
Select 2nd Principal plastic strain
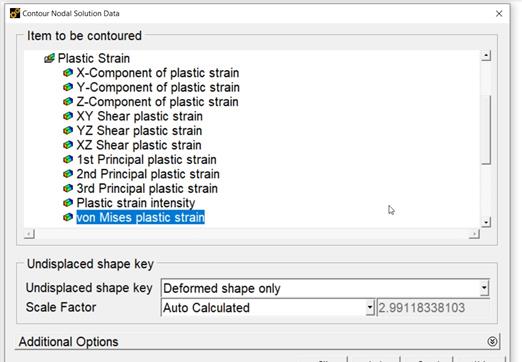[148, 174]
